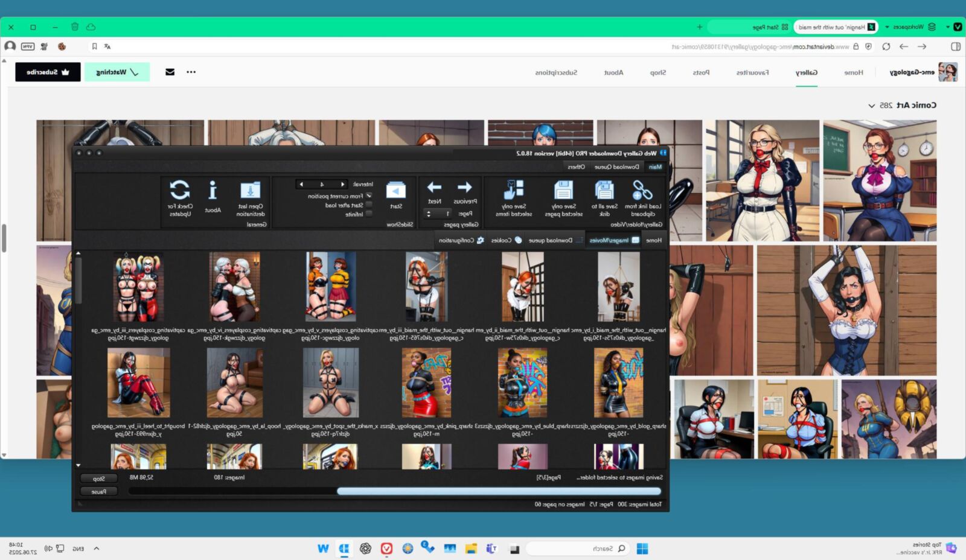Viewport: 966px width, 560px height.
Task: Open last destination folder icon
Action: pos(250,191)
